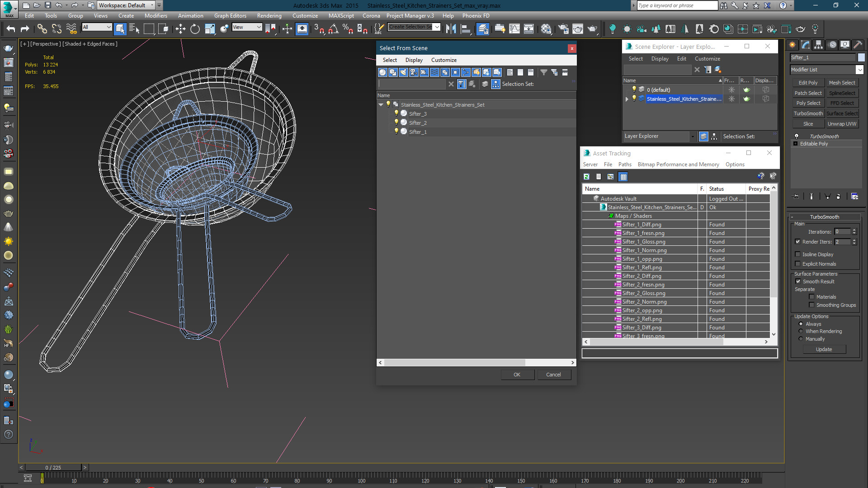The width and height of the screenshot is (868, 488).
Task: Click the Sifter_1 object color swatch
Action: coord(862,57)
